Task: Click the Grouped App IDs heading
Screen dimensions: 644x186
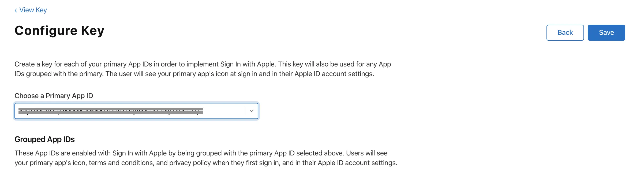Action: click(44, 139)
